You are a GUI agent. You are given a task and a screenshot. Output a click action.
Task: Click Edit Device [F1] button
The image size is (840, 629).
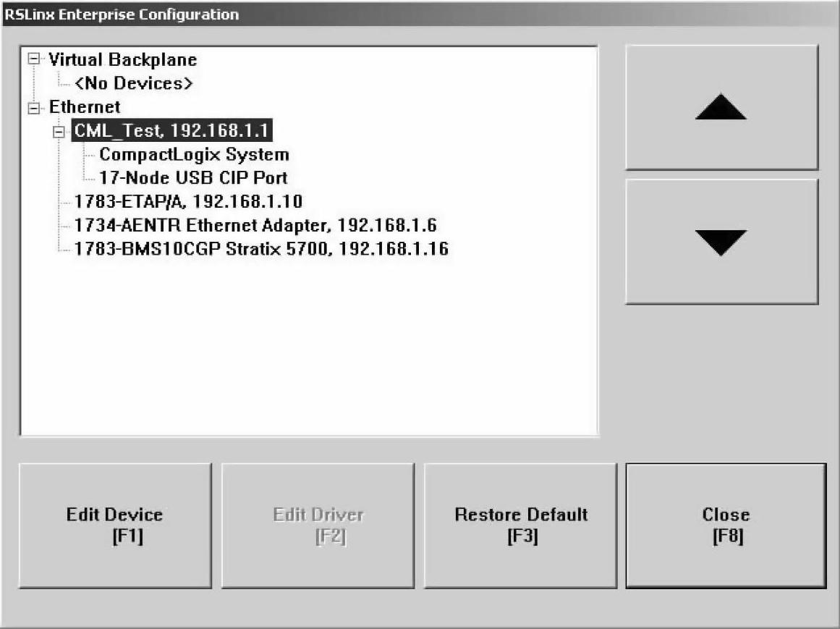click(x=115, y=525)
